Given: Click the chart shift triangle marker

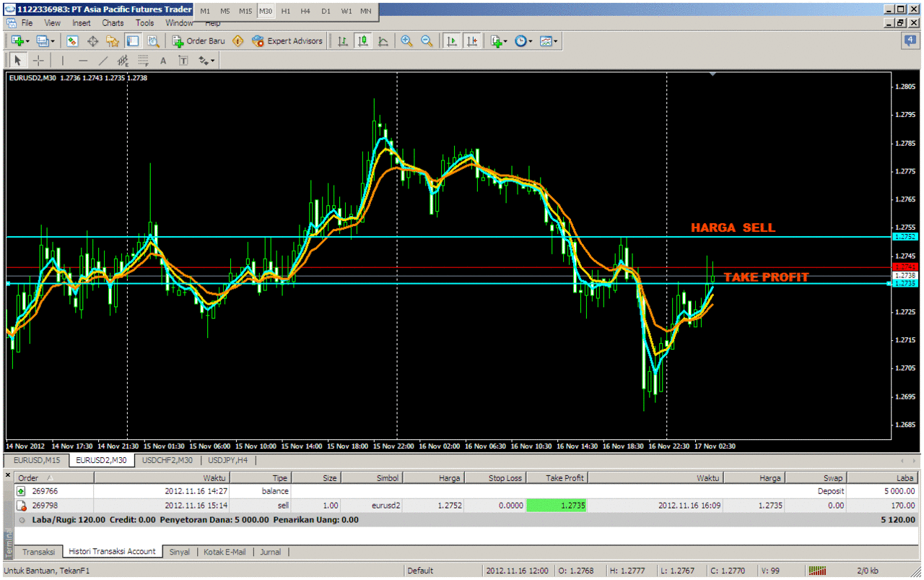Looking at the screenshot, I should [x=713, y=74].
